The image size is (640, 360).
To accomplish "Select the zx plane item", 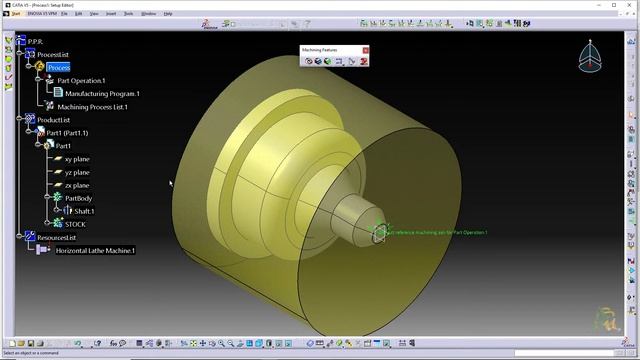I will 77,185.
